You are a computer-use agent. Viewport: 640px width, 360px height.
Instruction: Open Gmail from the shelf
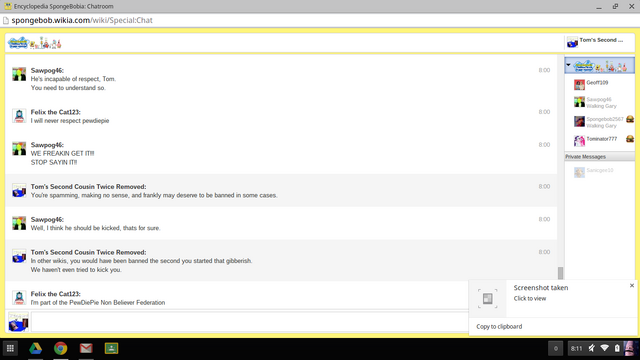tap(86, 348)
